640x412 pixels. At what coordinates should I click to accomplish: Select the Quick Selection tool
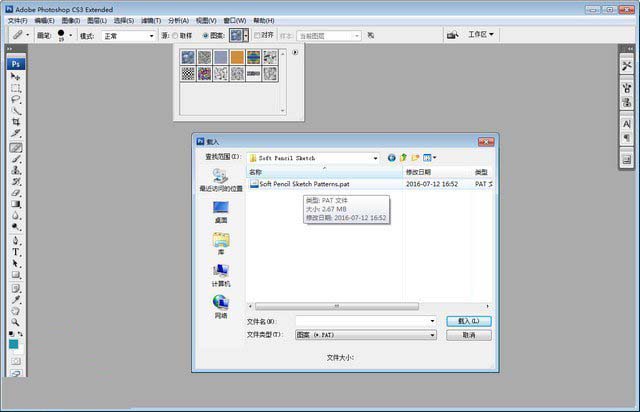(x=16, y=111)
